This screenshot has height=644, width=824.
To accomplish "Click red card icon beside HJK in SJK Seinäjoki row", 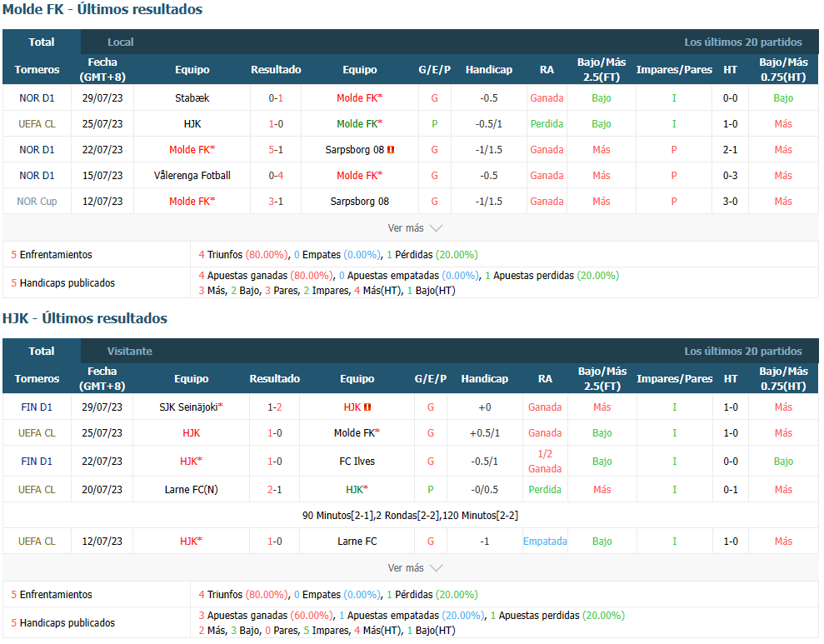I will coord(367,407).
